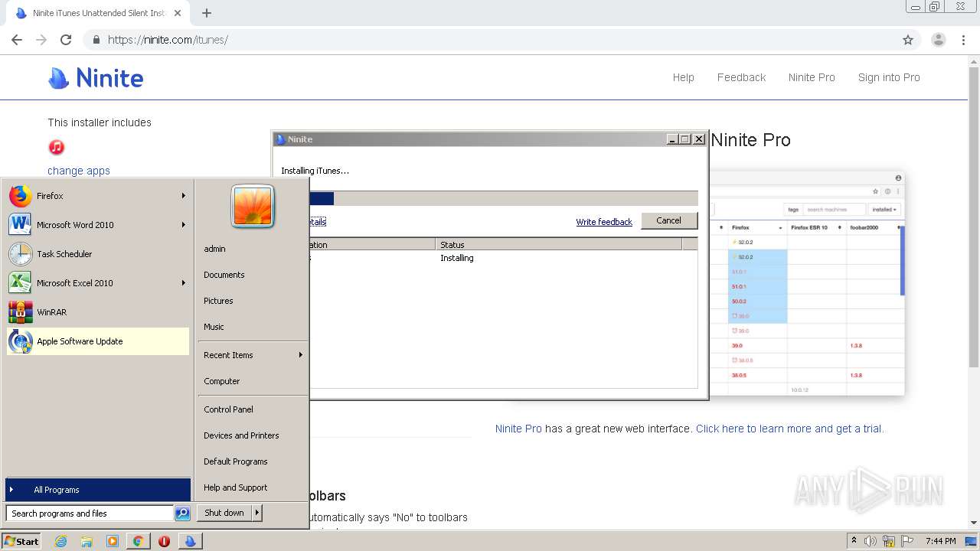This screenshot has width=980, height=551.
Task: Switch to Chrome in the taskbar
Action: pyautogui.click(x=138, y=541)
